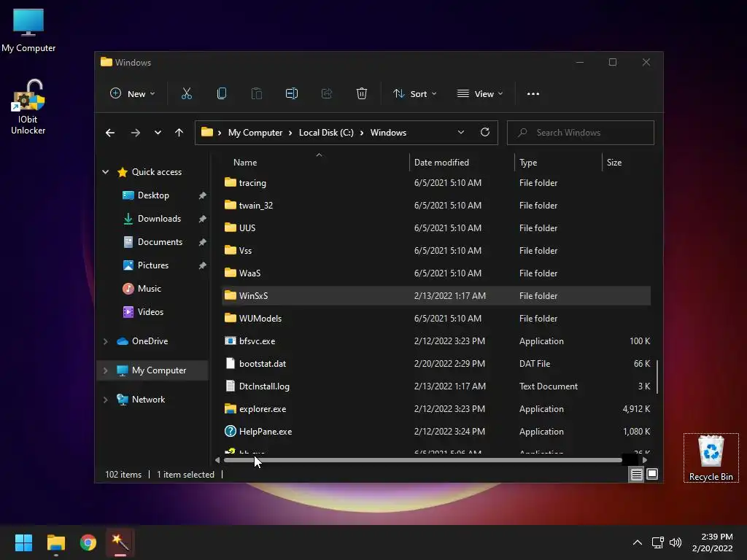The width and height of the screenshot is (747, 560).
Task: Open Videos in Quick access
Action: point(150,312)
